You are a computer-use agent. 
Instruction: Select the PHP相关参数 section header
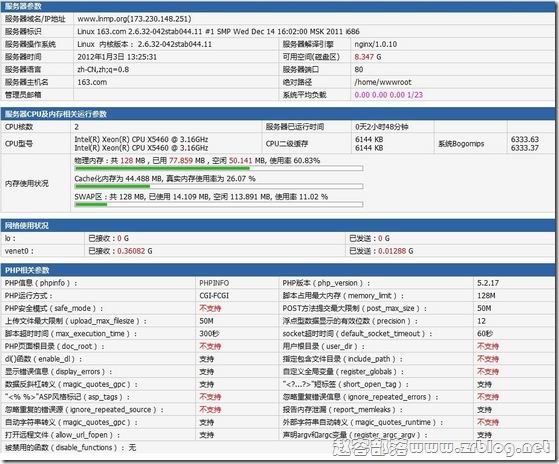click(x=277, y=270)
